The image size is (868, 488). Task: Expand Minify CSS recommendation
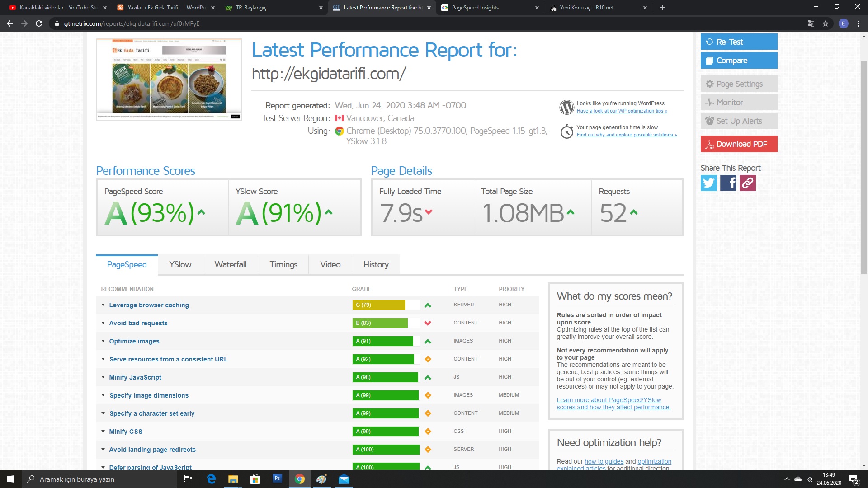click(125, 432)
